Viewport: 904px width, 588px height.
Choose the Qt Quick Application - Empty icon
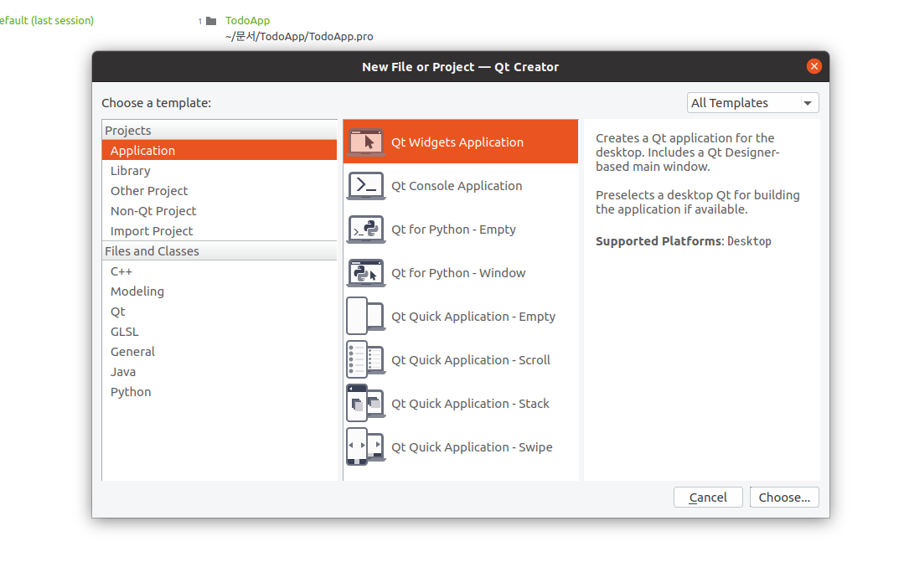(x=365, y=316)
